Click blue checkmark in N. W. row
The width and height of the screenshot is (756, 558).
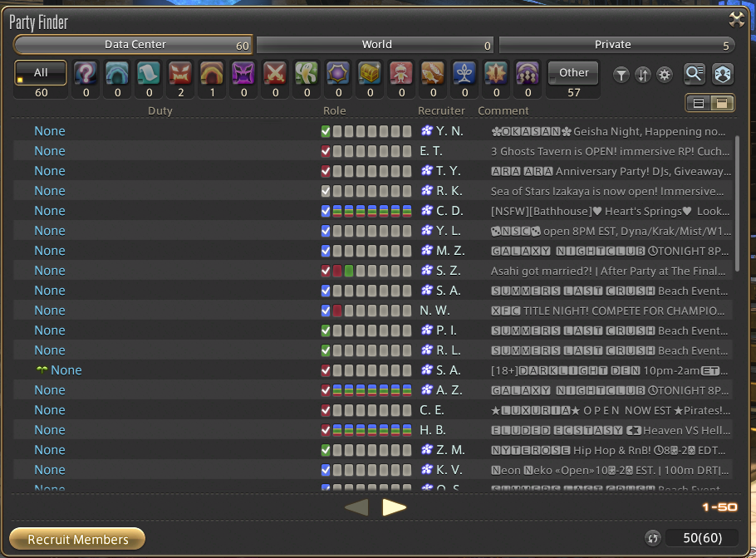tap(326, 311)
